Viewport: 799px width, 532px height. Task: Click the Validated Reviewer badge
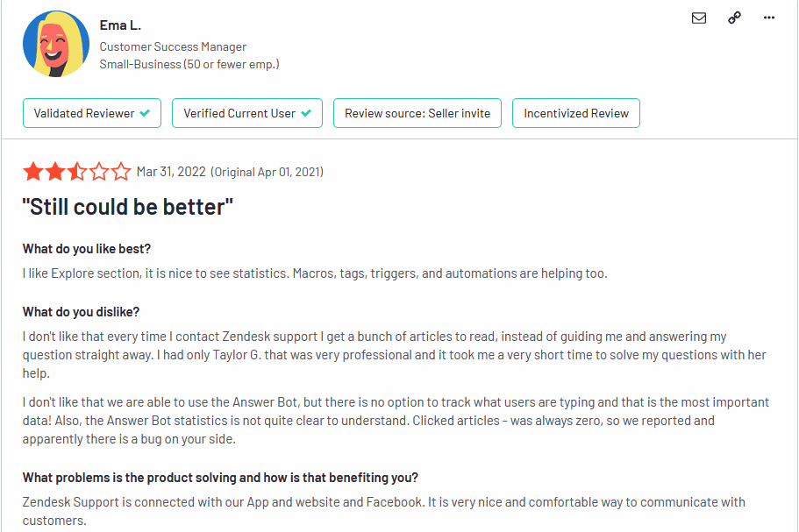[x=92, y=113]
